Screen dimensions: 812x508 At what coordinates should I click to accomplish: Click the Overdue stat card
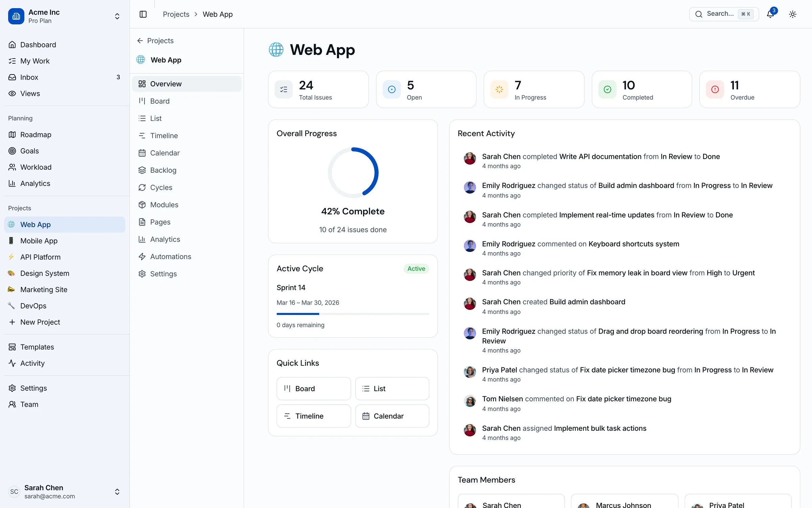point(750,89)
